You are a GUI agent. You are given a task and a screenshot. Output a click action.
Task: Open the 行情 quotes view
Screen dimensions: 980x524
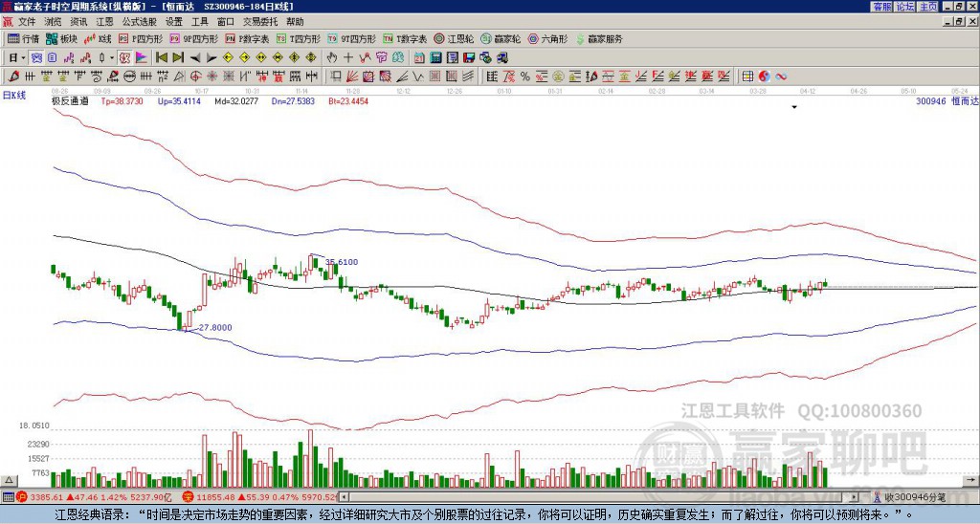[x=23, y=38]
